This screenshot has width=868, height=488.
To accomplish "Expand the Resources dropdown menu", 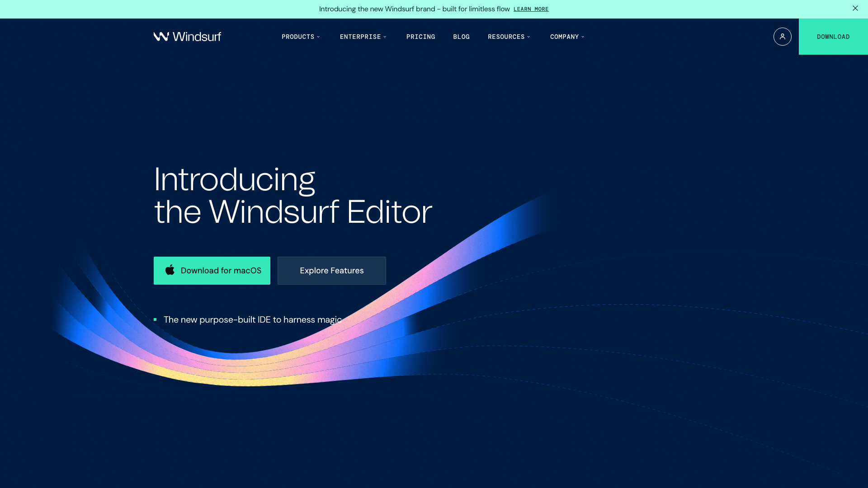I will (x=509, y=37).
